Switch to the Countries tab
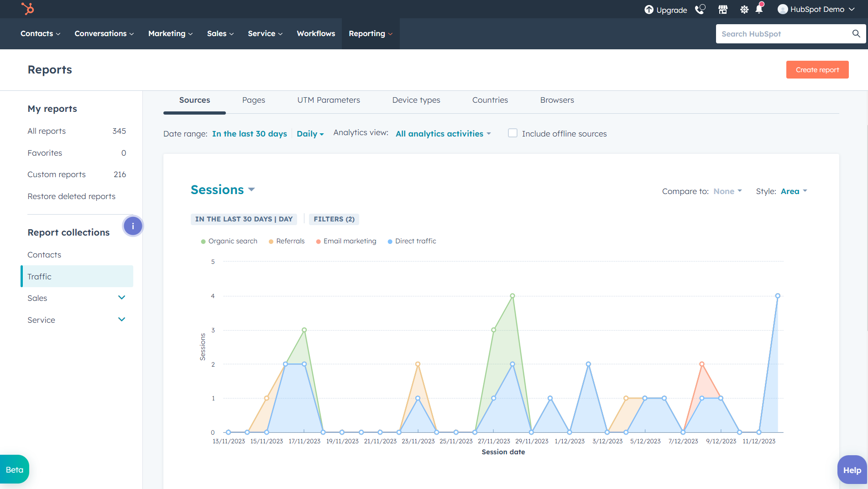868x489 pixels. pos(490,100)
